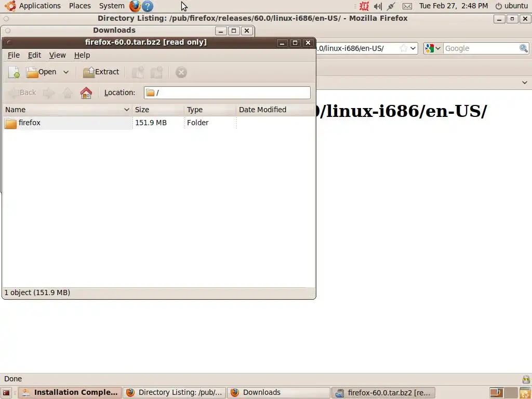532x399 pixels.
Task: Close the firefox-60.0.tar.bz2 archive window
Action: tap(308, 43)
